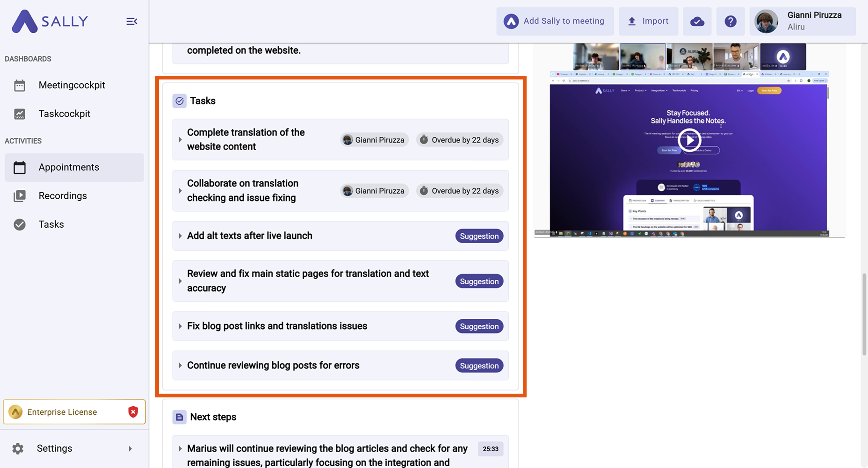Viewport: 868px width, 468px height.
Task: Click the Taskcockpit chart icon
Action: click(20, 114)
